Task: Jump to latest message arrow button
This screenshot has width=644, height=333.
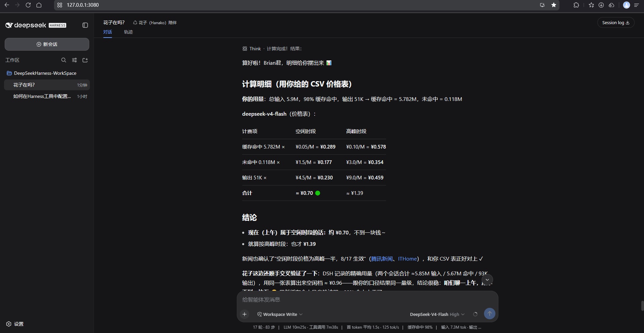Action: [487, 280]
